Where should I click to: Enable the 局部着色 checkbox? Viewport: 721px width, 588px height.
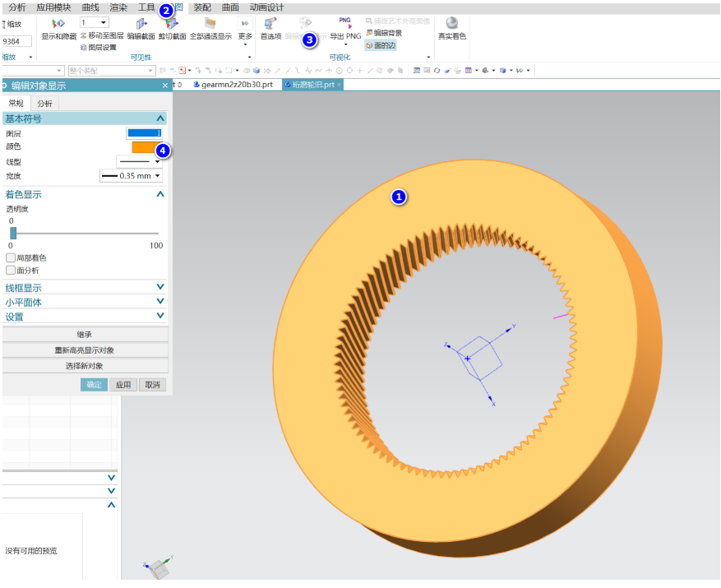[11, 257]
